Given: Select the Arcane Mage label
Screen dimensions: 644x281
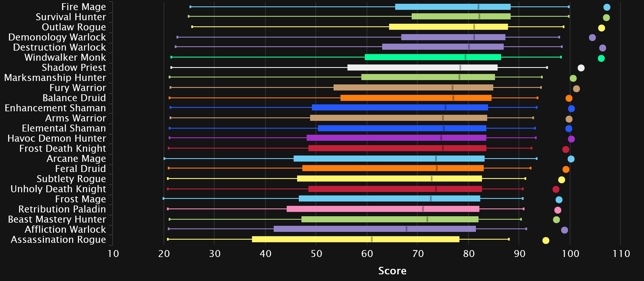Looking at the screenshot, I should click(76, 159).
